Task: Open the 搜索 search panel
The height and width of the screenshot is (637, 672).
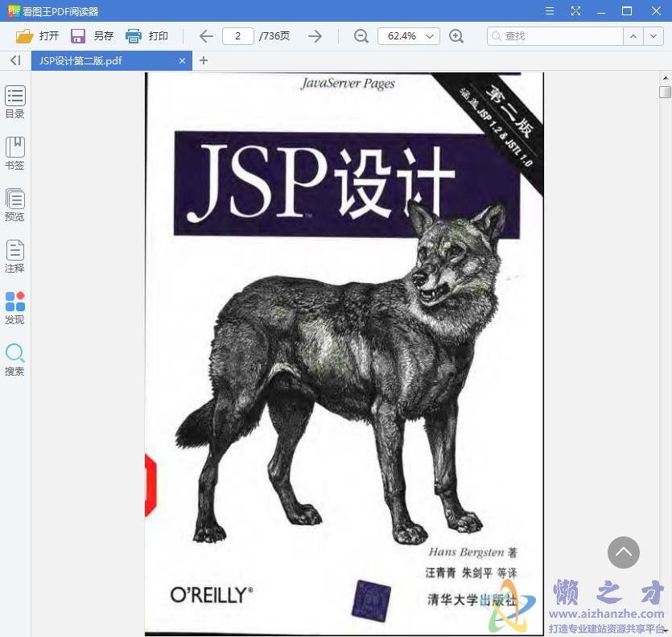Action: pyautogui.click(x=15, y=360)
